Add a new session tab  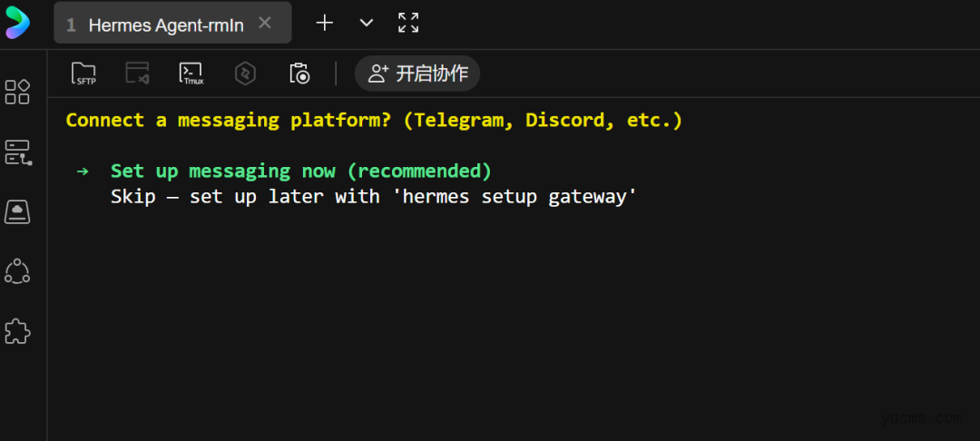[x=324, y=23]
